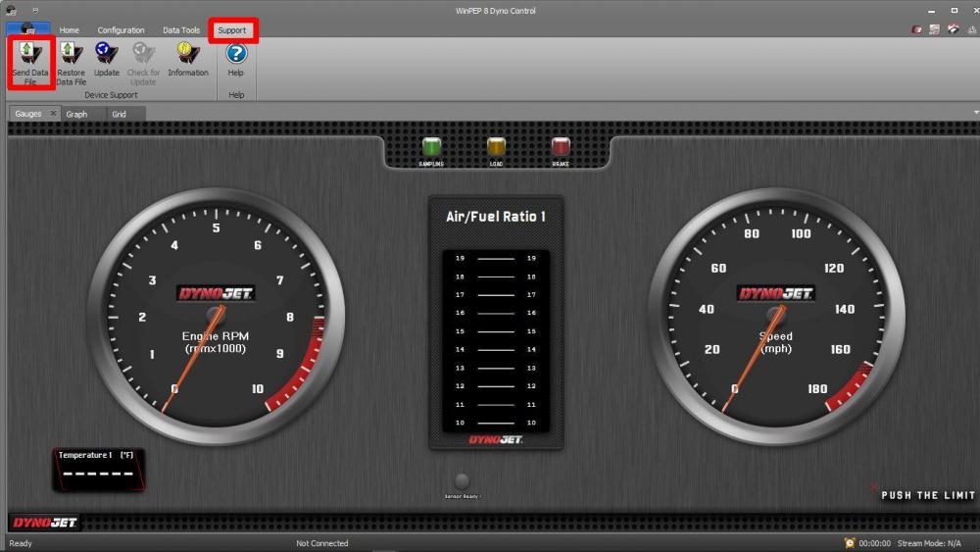This screenshot has height=552, width=980.
Task: Click the first red icon at top right
Action: (x=916, y=29)
